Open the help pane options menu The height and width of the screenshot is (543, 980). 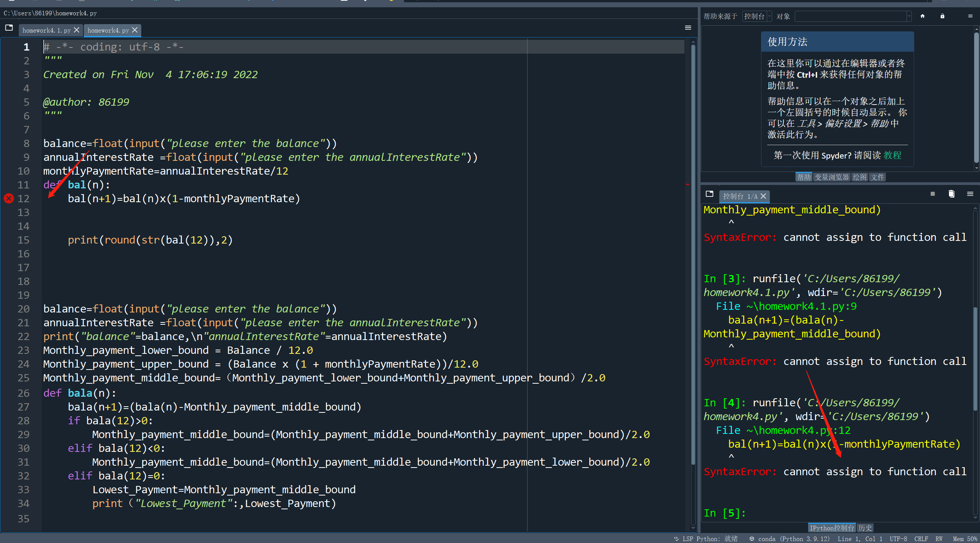pyautogui.click(x=970, y=16)
